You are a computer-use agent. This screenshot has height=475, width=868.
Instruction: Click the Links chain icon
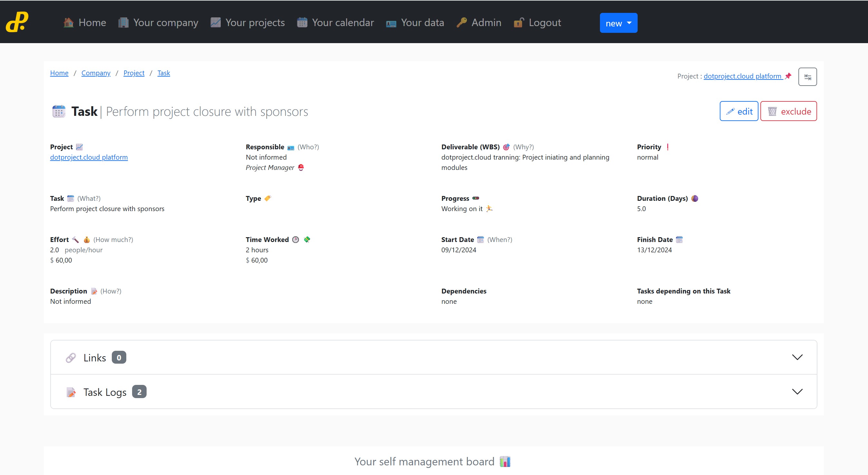pos(71,357)
